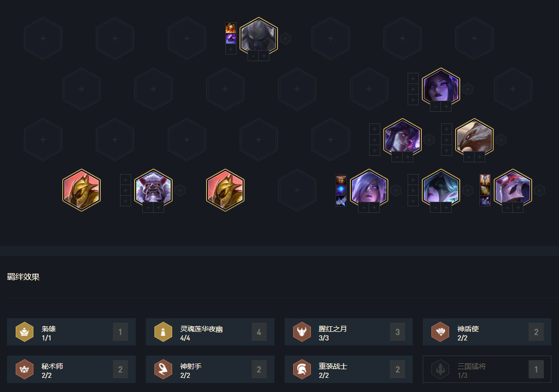This screenshot has height=392, width=559.
Task: Click the purple skull-helmet champion in bottom row
Action: tap(512, 189)
